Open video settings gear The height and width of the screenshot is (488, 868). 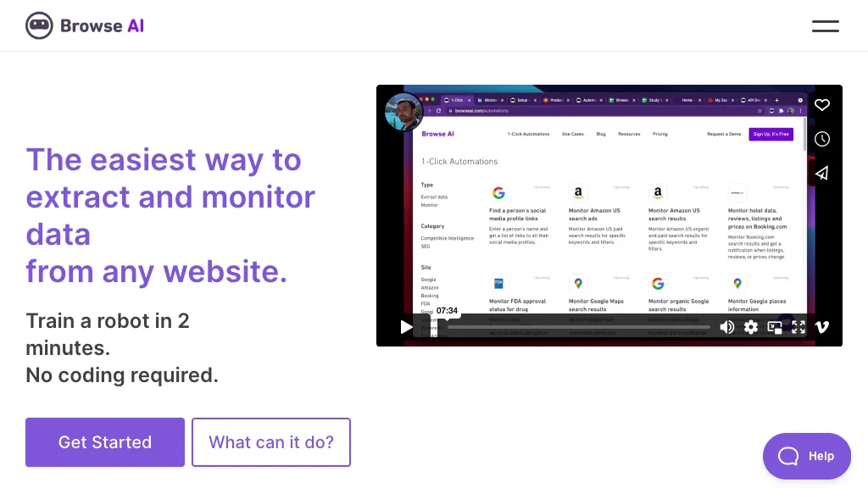pos(751,327)
